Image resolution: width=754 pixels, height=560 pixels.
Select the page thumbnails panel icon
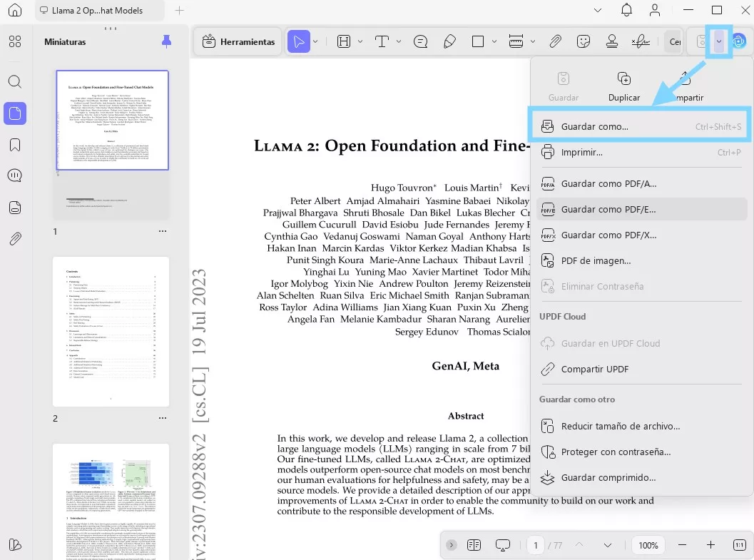pos(15,113)
